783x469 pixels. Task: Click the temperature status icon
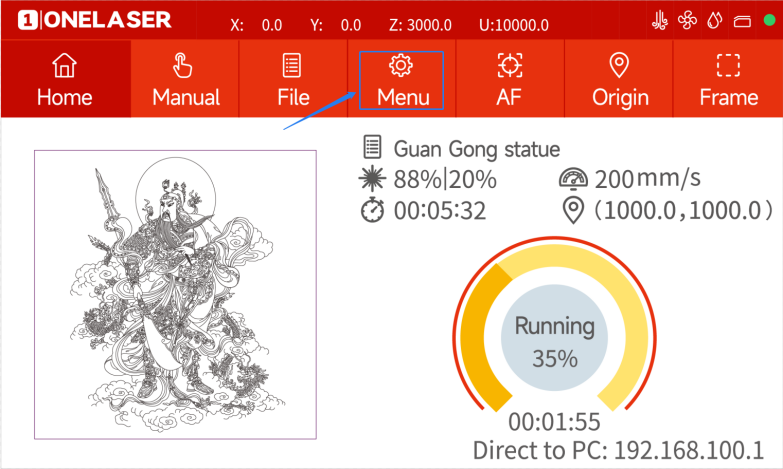pos(660,20)
